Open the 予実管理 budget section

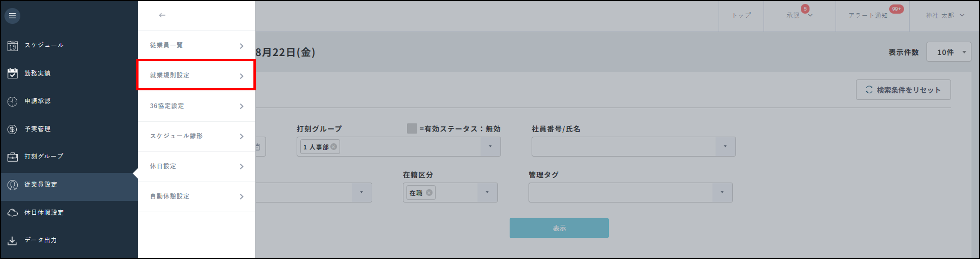pos(12,129)
